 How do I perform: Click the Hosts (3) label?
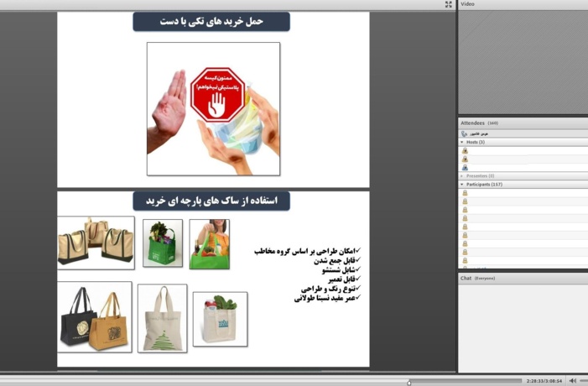point(476,142)
